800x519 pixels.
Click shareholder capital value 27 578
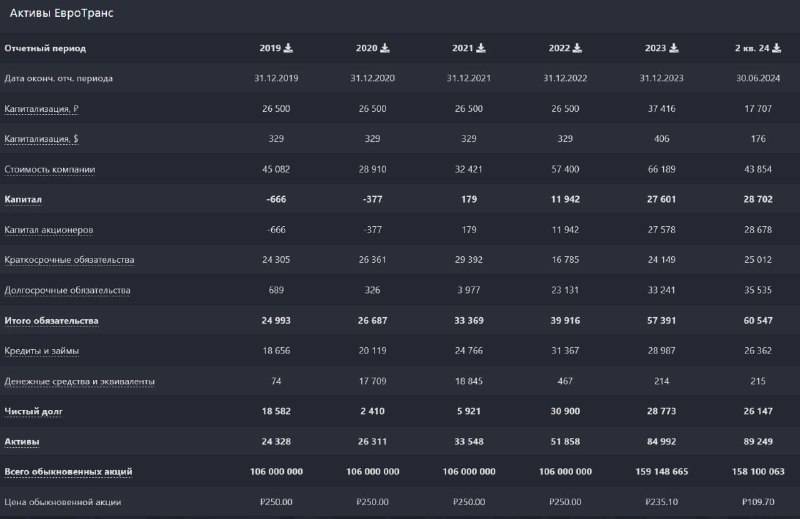click(661, 230)
